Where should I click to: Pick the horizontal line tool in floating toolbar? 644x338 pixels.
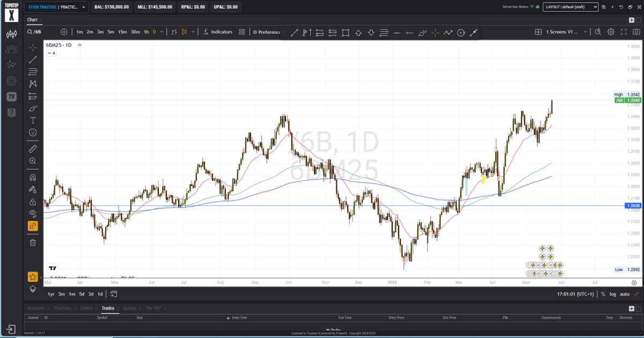click(397, 33)
